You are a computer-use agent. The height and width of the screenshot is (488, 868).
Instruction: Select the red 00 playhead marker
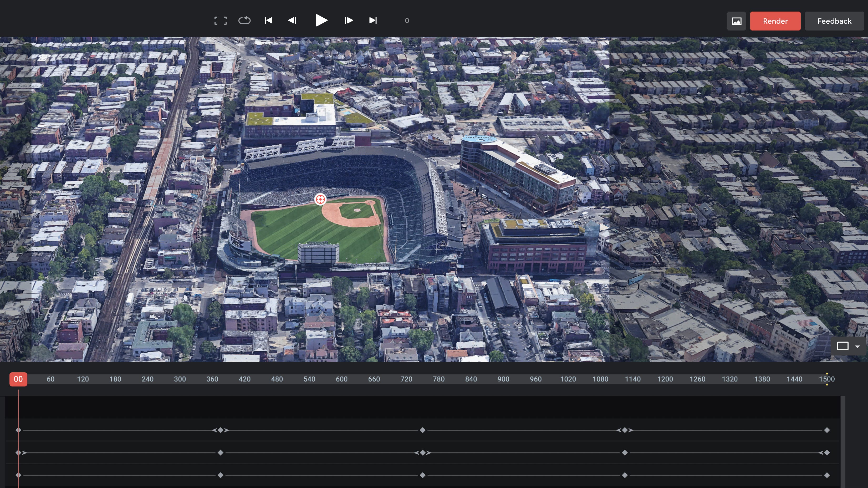[18, 379]
